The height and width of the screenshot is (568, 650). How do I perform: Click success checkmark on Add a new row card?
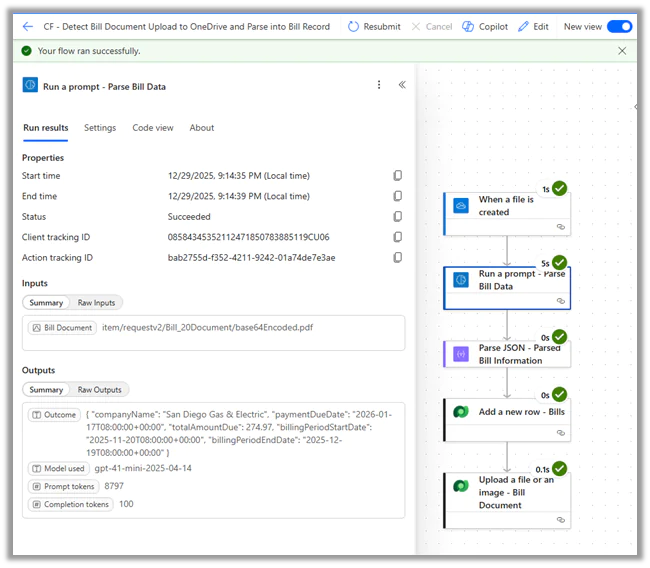coord(560,395)
